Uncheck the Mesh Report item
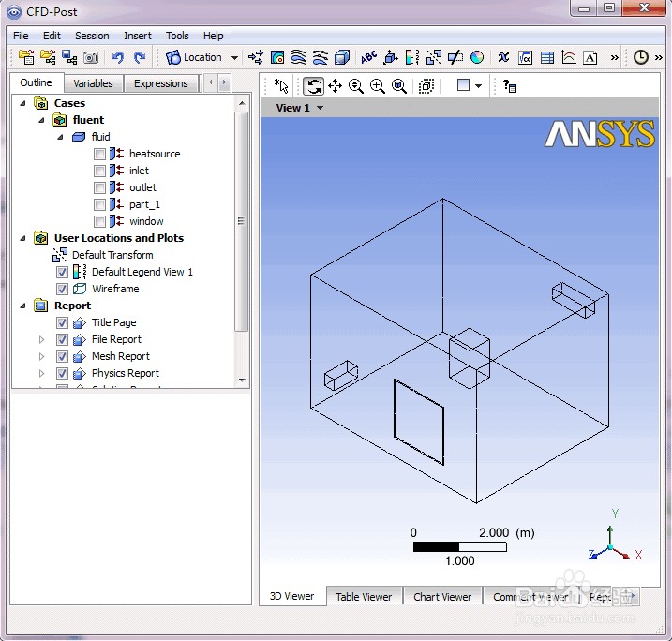The width and height of the screenshot is (672, 641). coord(62,356)
